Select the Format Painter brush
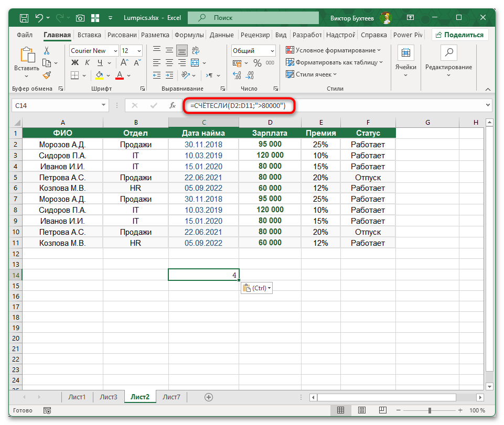The width and height of the screenshot is (504, 425). click(47, 75)
